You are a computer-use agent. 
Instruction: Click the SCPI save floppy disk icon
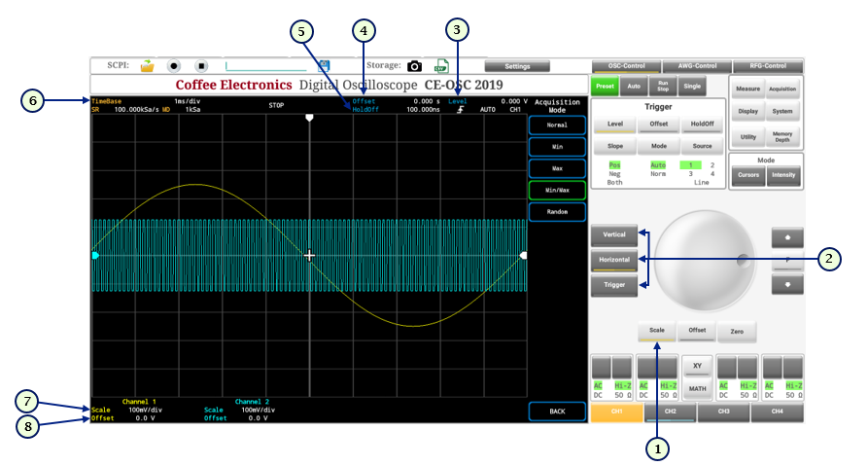coord(325,66)
